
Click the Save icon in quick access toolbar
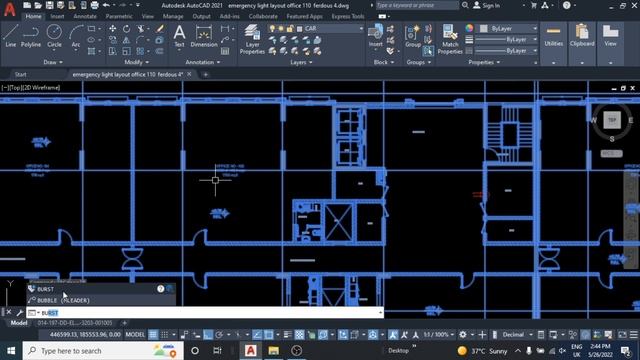(x=49, y=5)
